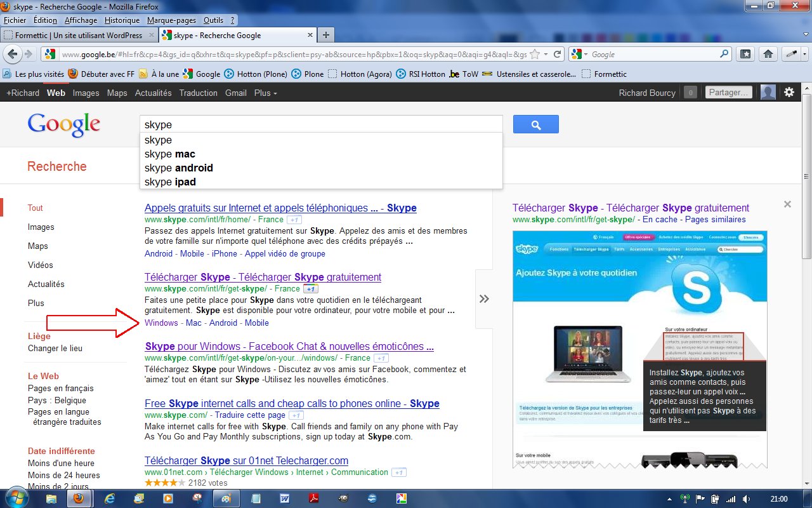Click Traduire cette page link

(250, 415)
